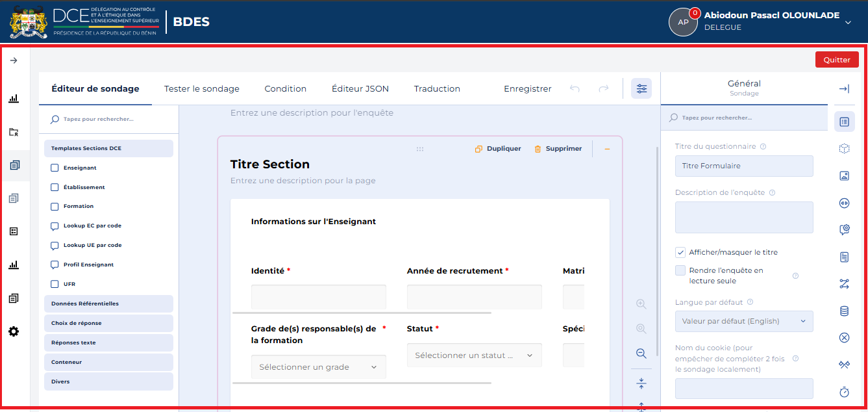The height and width of the screenshot is (412, 868).
Task: Open the timer icon in right sidebar
Action: coord(844,392)
